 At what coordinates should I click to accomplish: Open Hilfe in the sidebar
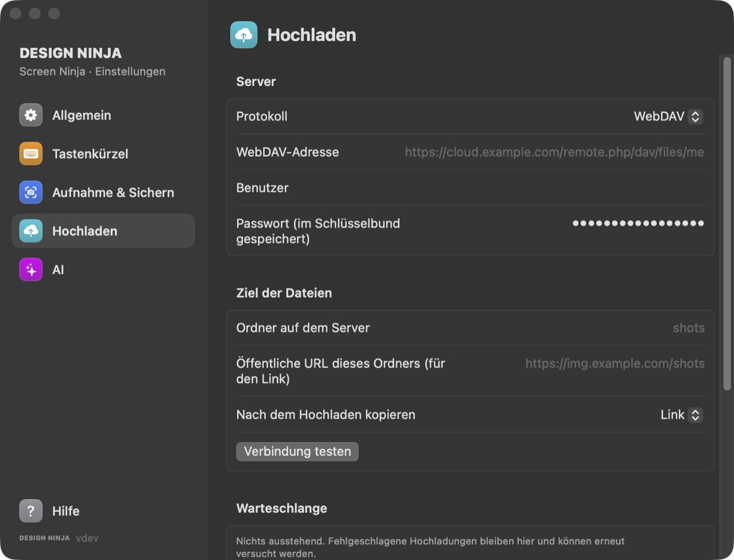[x=103, y=511]
